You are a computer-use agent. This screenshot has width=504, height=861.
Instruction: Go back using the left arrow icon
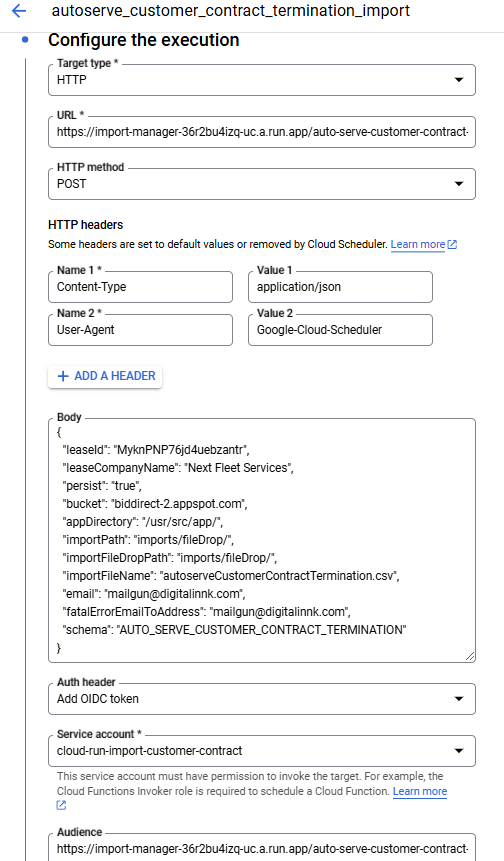[x=19, y=10]
